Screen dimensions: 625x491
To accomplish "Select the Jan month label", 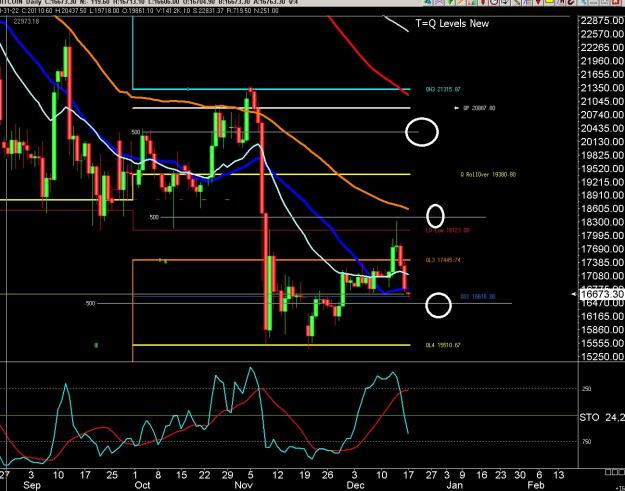I will (x=454, y=485).
